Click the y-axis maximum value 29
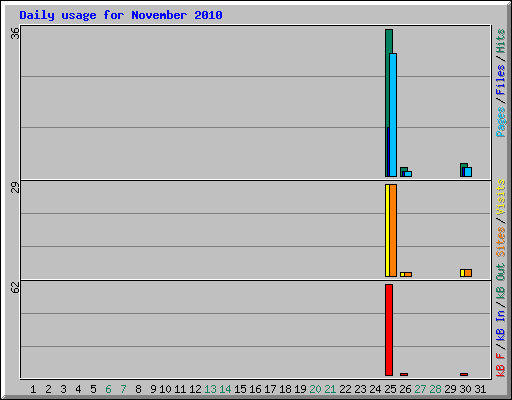512x400 pixels. click(15, 188)
